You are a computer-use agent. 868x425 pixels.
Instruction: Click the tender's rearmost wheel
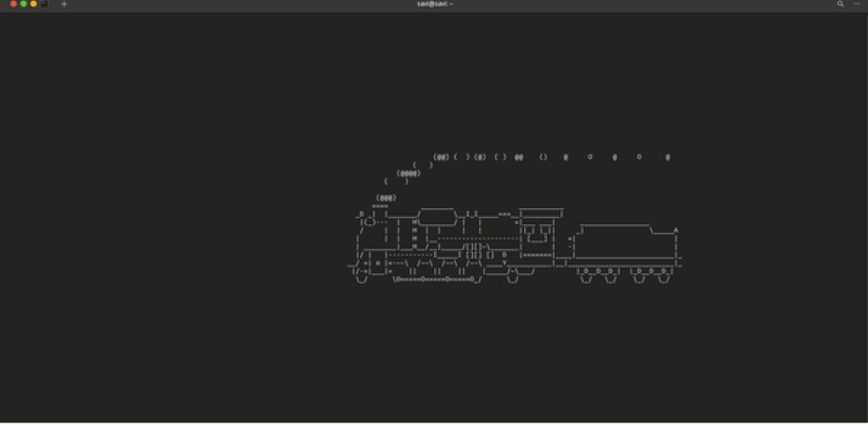(x=664, y=278)
